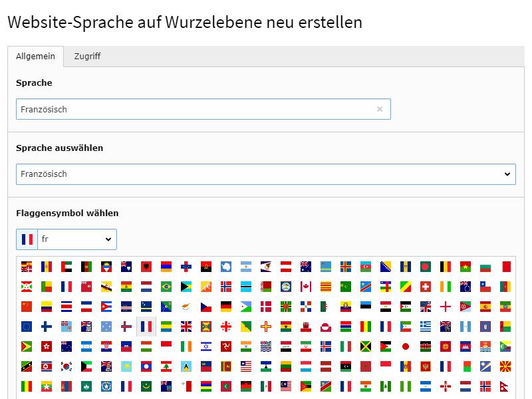
Task: Choose the Kenya flag
Action: pos(426,346)
